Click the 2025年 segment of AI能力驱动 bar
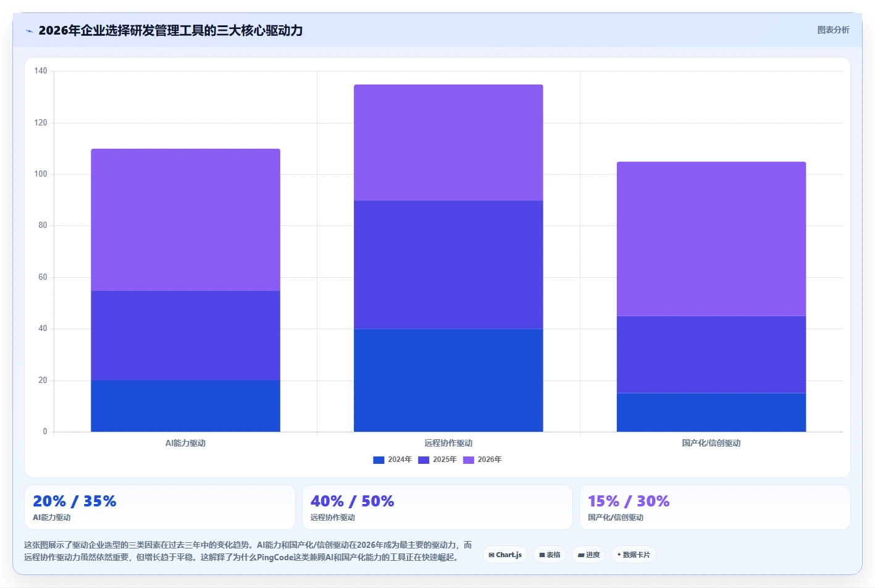The height and width of the screenshot is (588, 875). pos(185,335)
